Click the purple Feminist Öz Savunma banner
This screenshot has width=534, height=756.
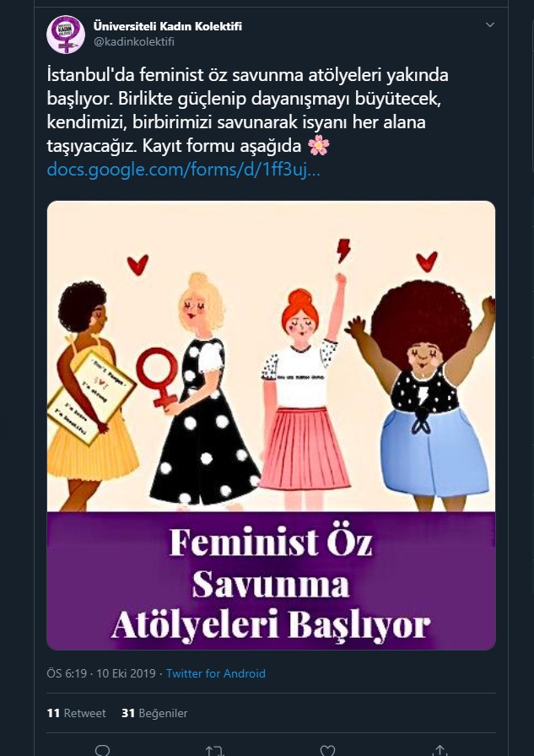271,580
